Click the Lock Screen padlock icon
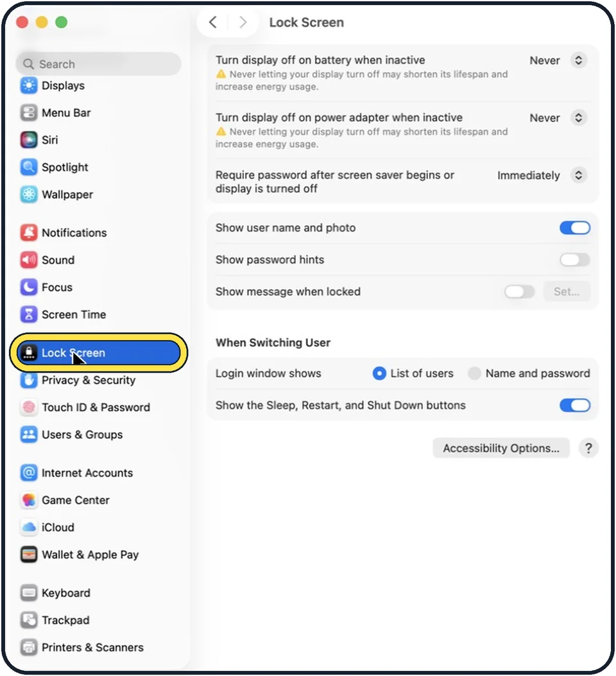The width and height of the screenshot is (616, 676). click(x=29, y=353)
